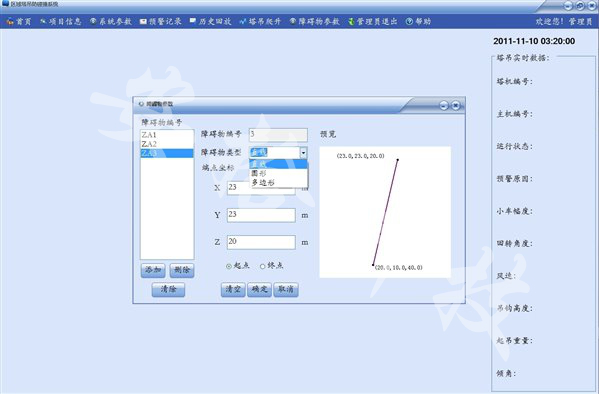This screenshot has width=599, height=394.
Task: Click the (23.0, 23.0, 20.0) coordinate label
Action: click(x=361, y=156)
